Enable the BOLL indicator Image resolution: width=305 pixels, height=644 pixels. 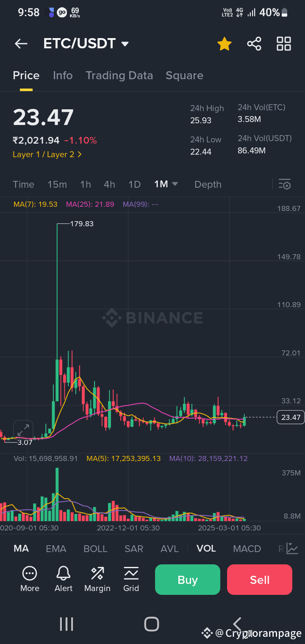(x=95, y=549)
